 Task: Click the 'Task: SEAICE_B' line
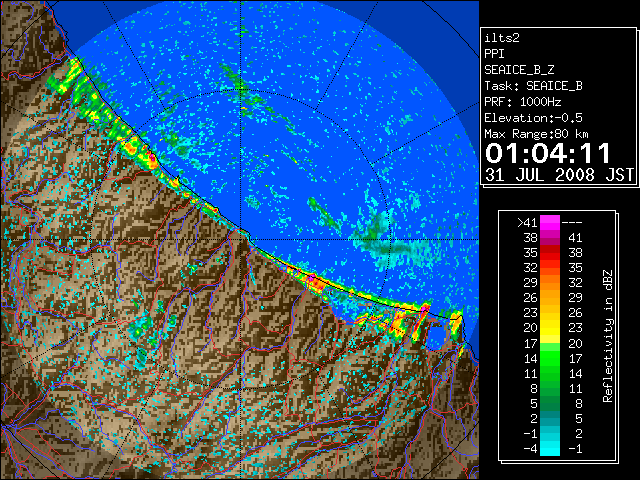(533, 86)
